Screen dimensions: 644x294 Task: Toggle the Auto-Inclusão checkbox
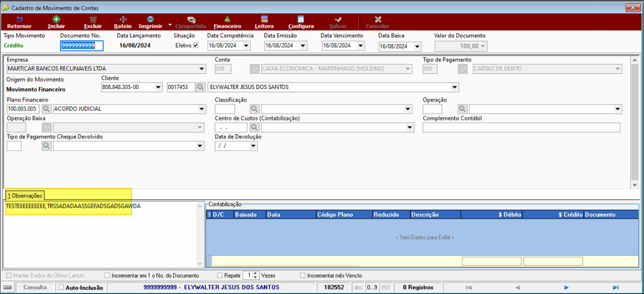click(x=61, y=287)
